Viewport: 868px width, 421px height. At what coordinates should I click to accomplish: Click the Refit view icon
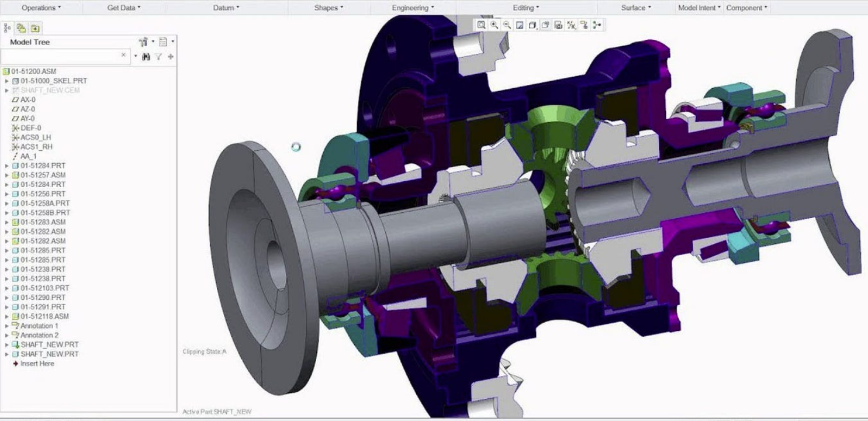point(481,25)
